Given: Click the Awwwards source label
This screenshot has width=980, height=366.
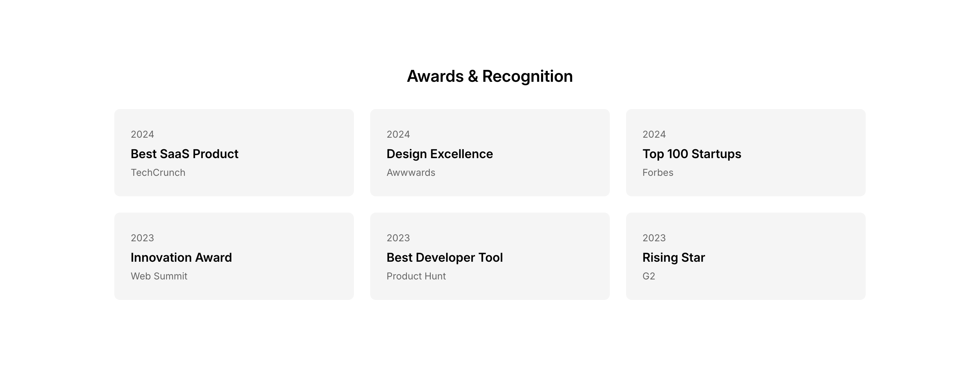Looking at the screenshot, I should click(x=410, y=172).
